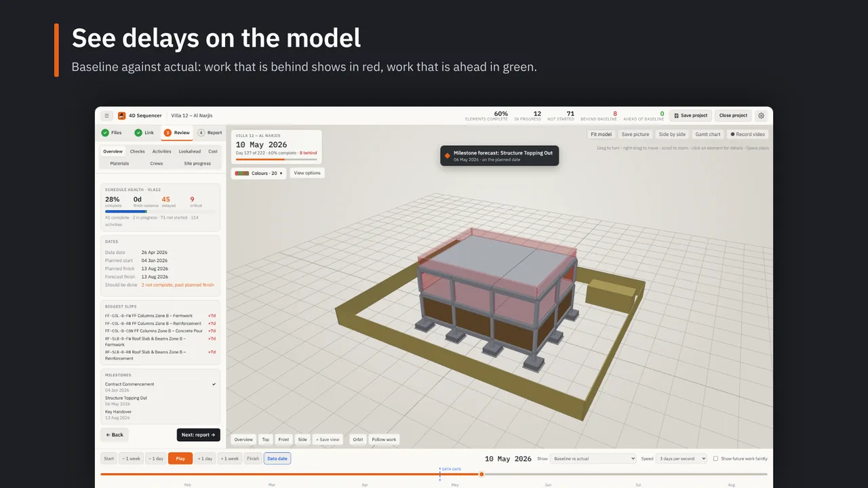
Task: Click the orange 4D Sequencer logo
Action: coord(122,116)
